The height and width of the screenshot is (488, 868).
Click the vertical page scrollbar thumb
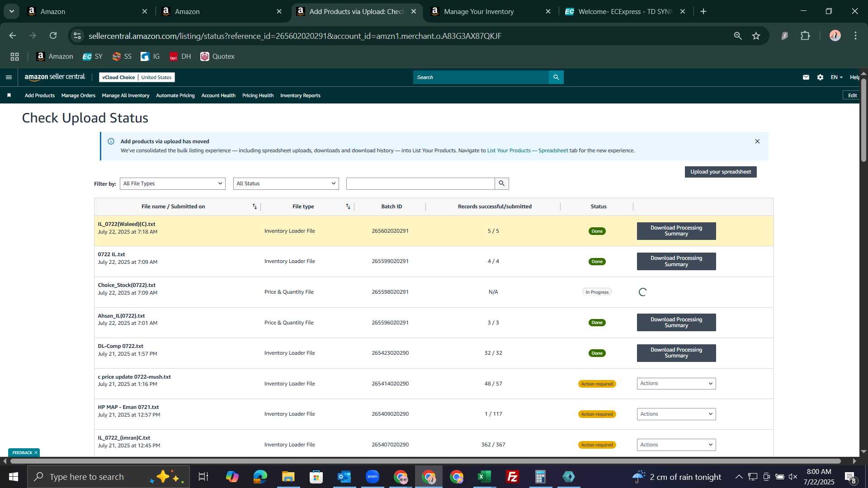pos(863,120)
